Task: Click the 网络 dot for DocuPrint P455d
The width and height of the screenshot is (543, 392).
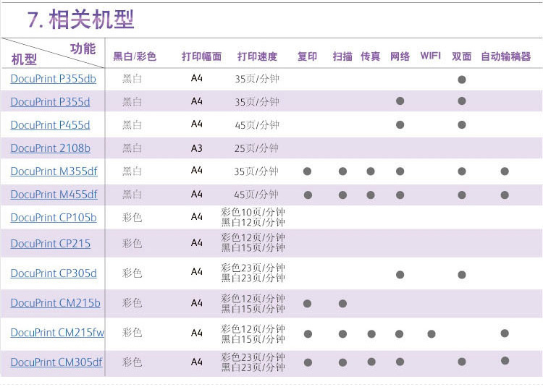Action: 400,124
